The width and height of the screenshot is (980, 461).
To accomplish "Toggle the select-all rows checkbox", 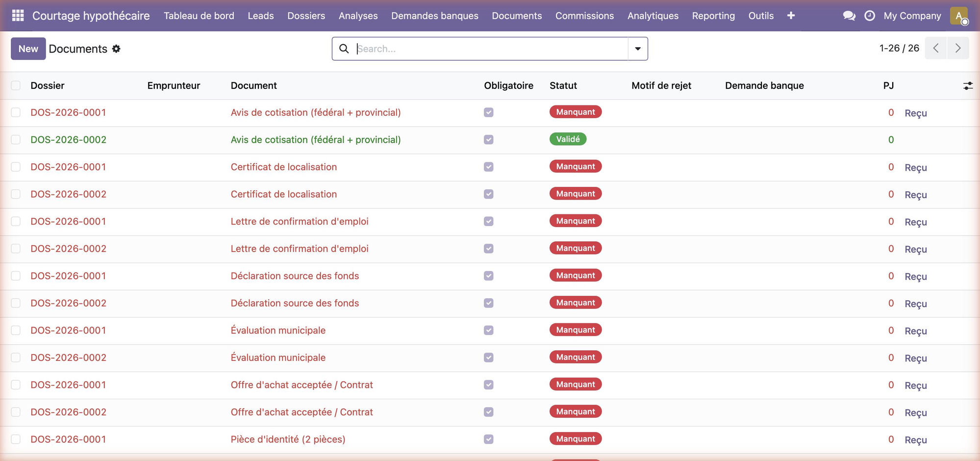I will click(x=16, y=85).
